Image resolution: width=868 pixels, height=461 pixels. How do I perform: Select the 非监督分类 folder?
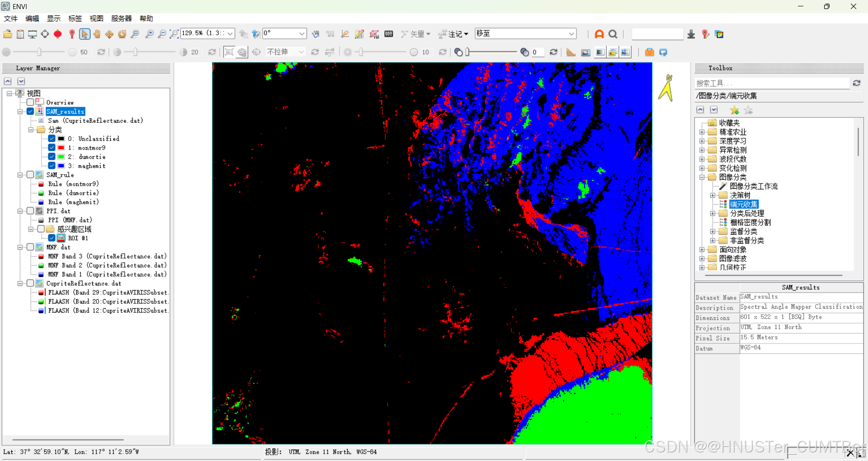(747, 240)
